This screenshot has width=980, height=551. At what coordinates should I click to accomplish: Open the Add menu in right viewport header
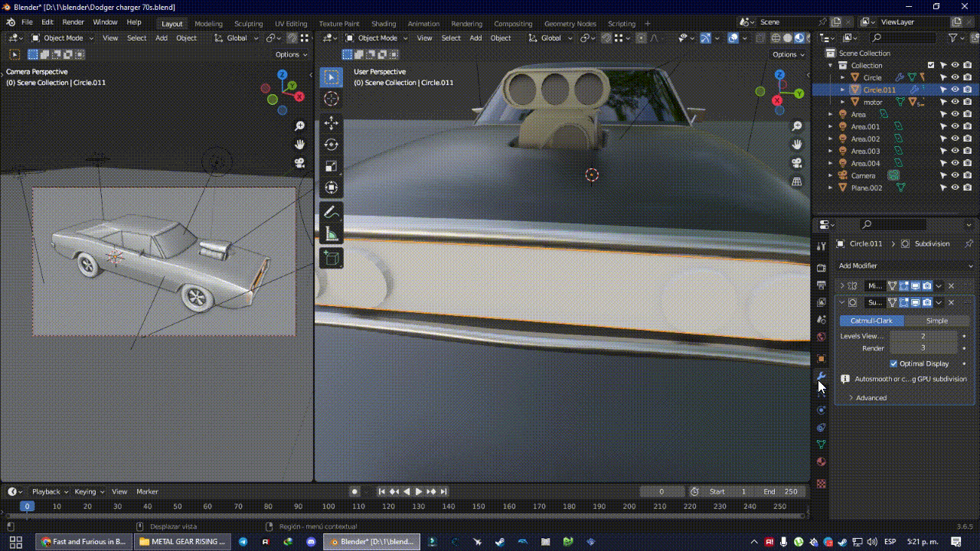pyautogui.click(x=475, y=37)
